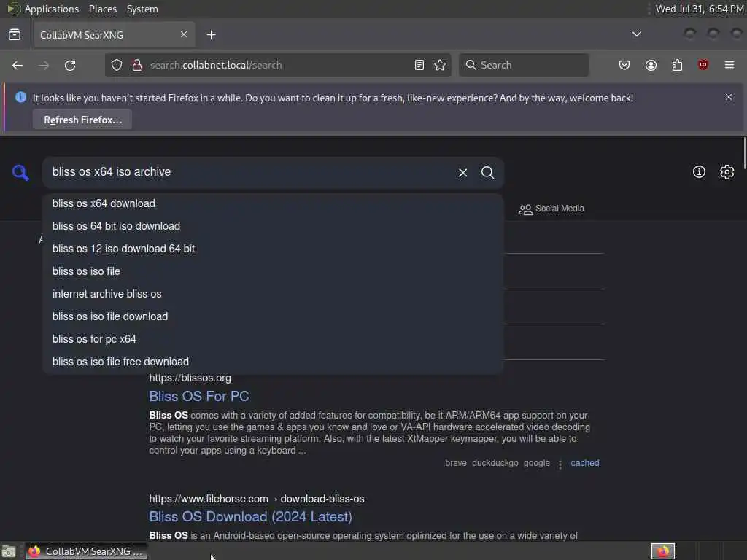The width and height of the screenshot is (747, 560).
Task: Open Firefox account icon
Action: click(651, 65)
